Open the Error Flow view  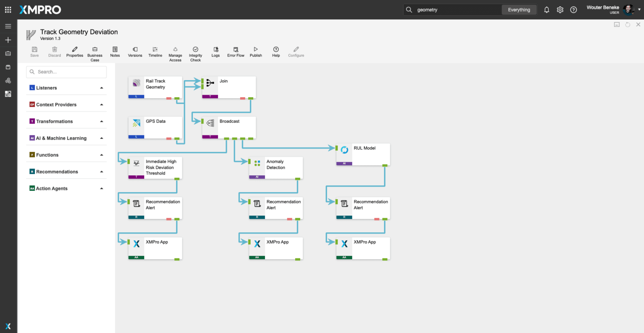(x=236, y=52)
